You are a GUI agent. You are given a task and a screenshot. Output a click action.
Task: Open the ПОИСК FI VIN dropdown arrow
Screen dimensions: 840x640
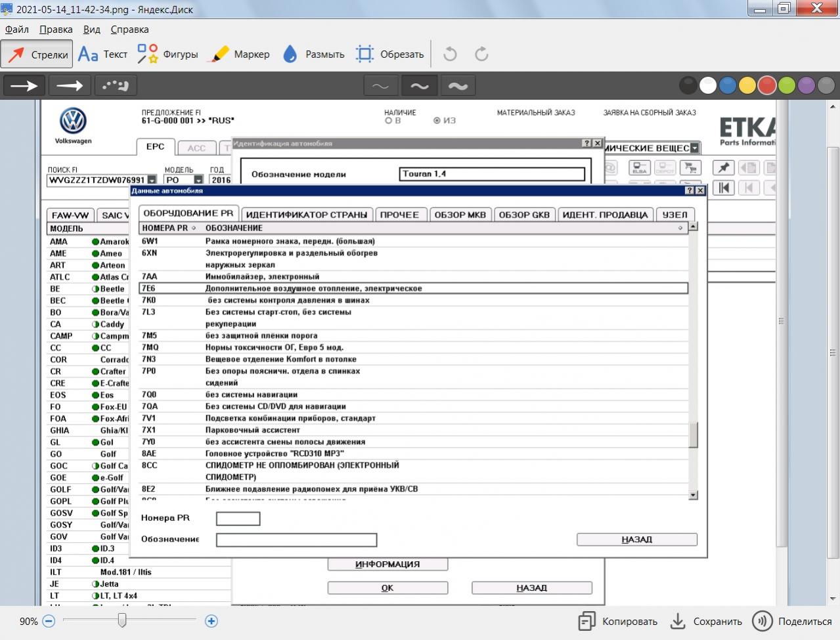(x=152, y=180)
